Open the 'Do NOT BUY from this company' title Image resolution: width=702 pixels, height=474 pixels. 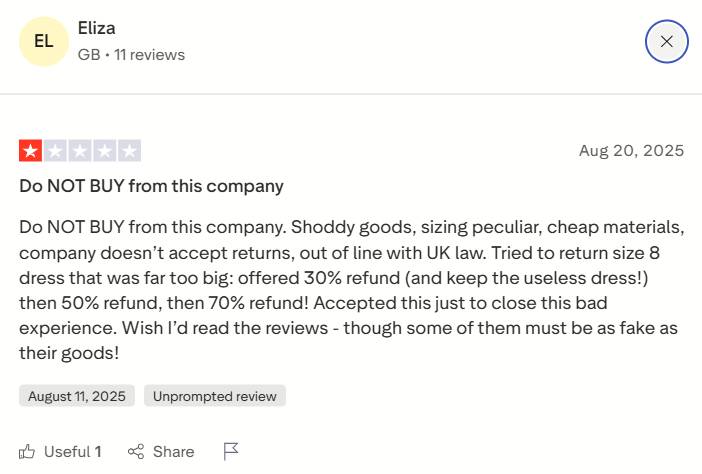pyautogui.click(x=151, y=186)
